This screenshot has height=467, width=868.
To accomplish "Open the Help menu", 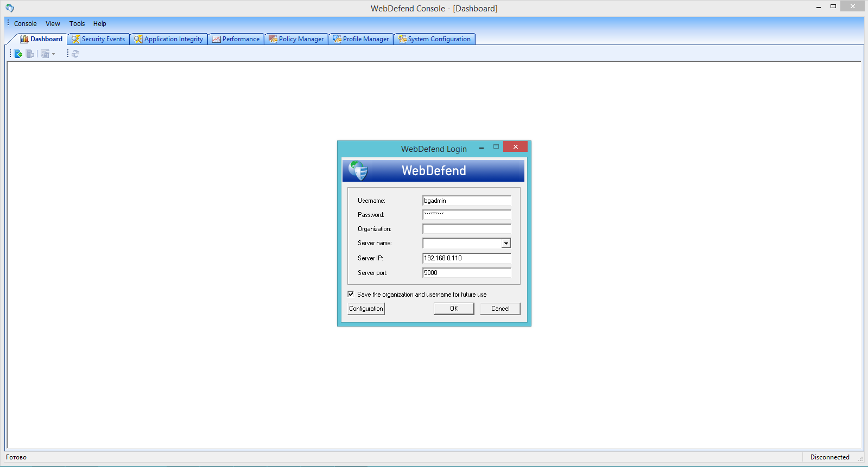I will [x=99, y=24].
